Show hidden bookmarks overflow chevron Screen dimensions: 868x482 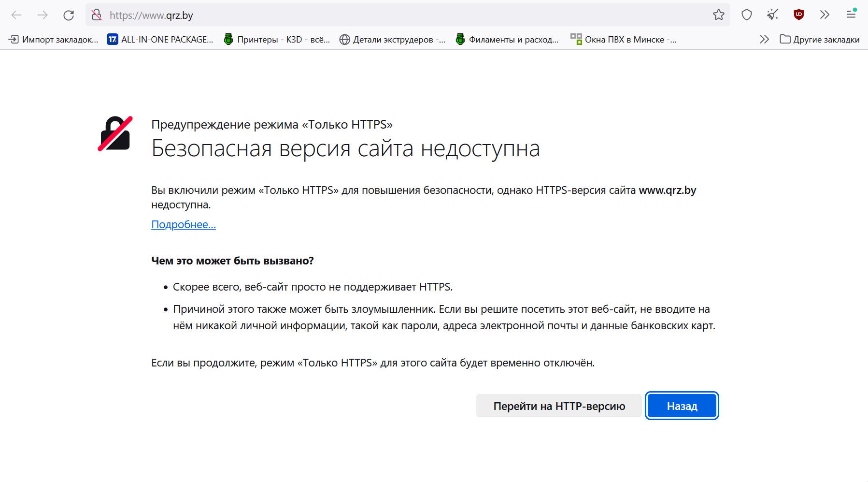[x=764, y=39]
